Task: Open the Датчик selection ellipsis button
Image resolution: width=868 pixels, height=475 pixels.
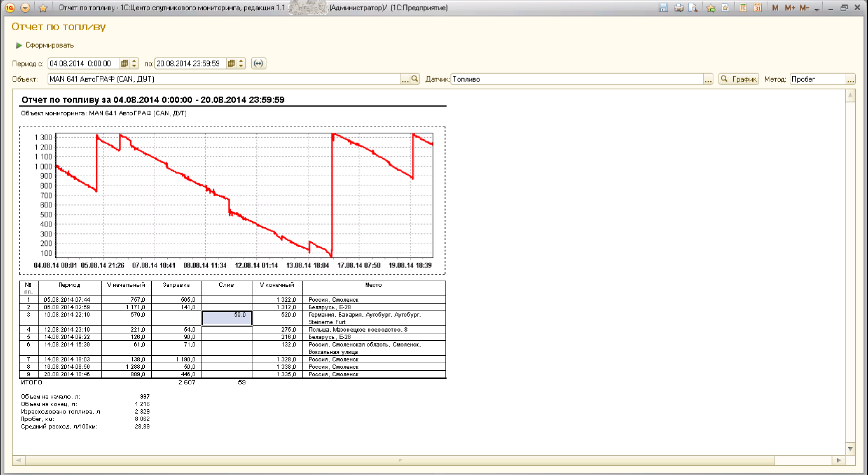Action: 708,79
